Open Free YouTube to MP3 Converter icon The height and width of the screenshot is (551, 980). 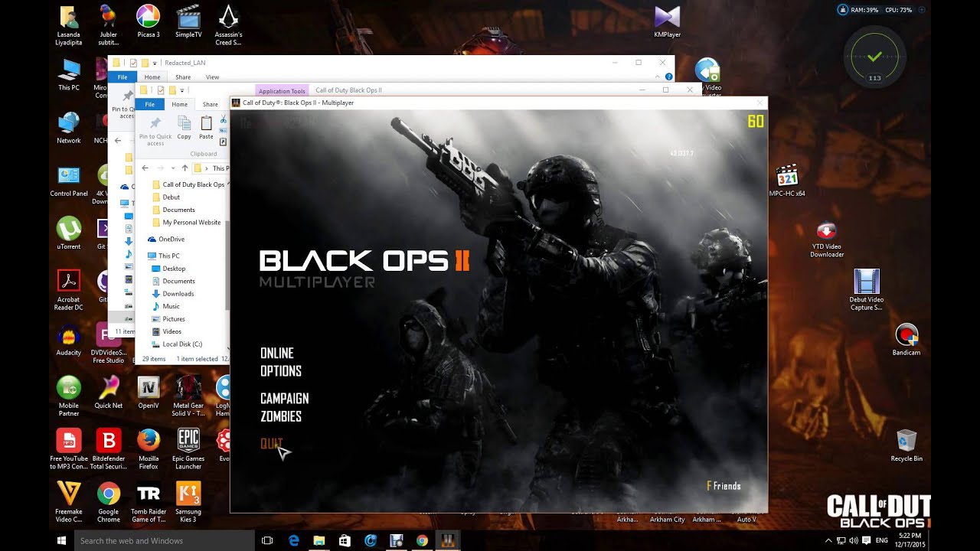pos(69,448)
